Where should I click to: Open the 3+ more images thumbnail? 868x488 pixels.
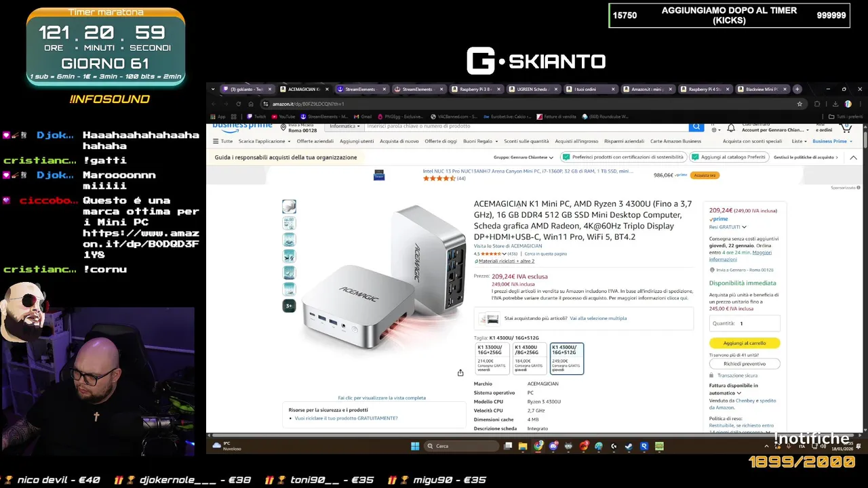[289, 306]
